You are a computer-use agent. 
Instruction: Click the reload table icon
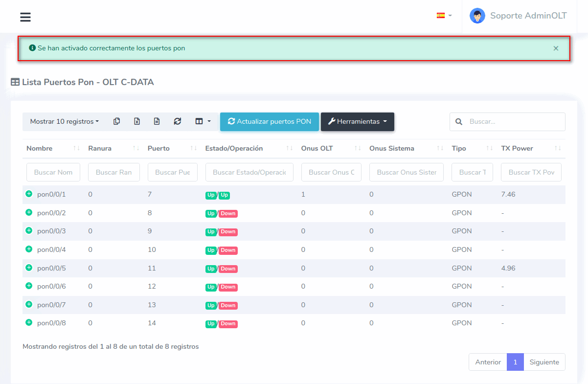178,121
